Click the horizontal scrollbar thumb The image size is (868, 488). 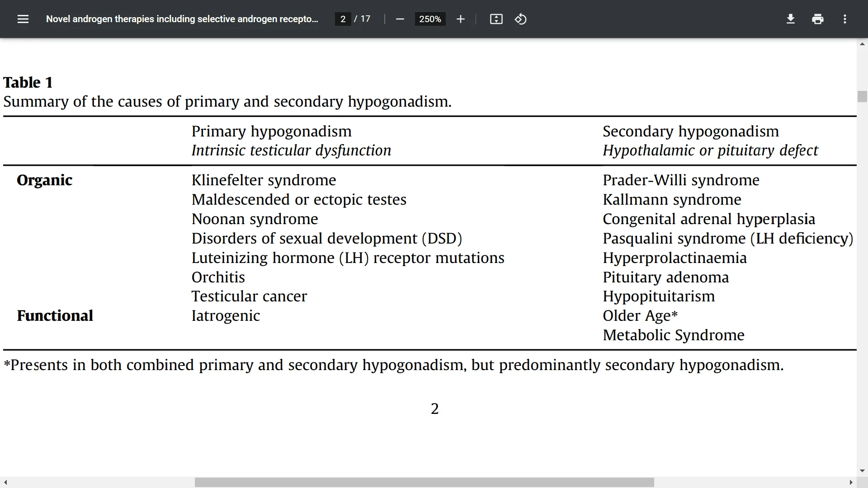424,483
